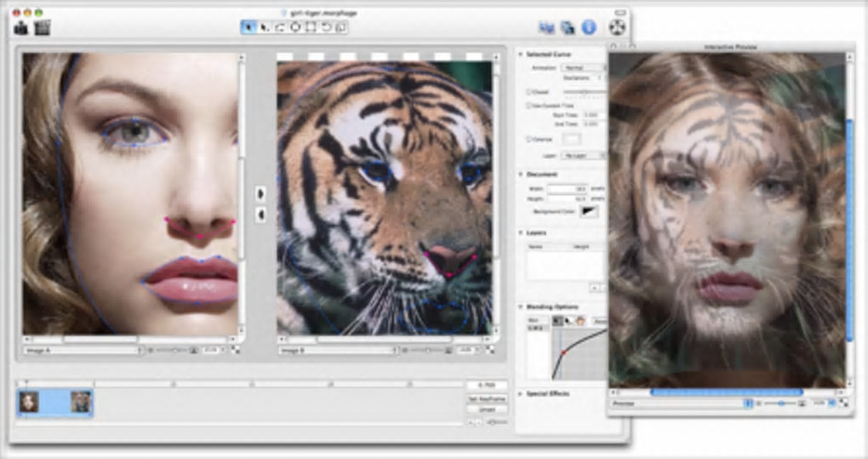Click the Set Keyframe button
Viewport: 868px width, 459px height.
click(x=487, y=399)
